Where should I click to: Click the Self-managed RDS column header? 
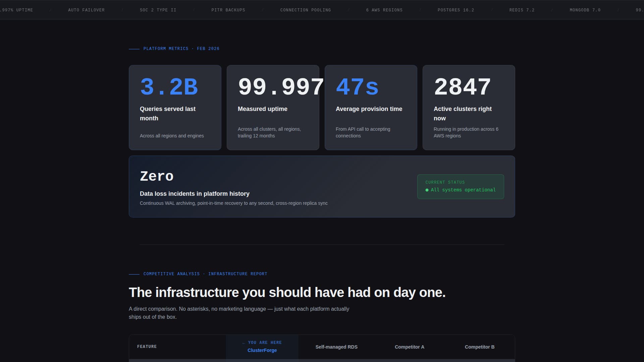(x=336, y=347)
